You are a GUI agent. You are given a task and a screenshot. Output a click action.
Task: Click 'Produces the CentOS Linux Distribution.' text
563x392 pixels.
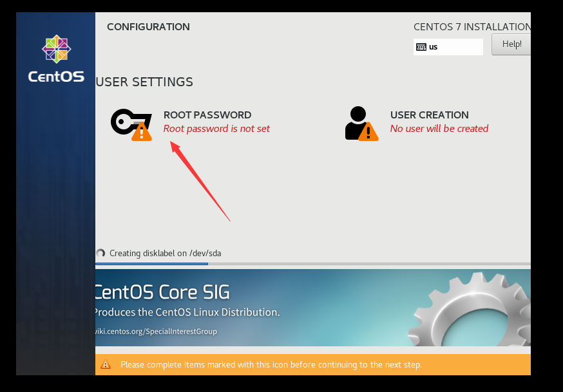[187, 312]
